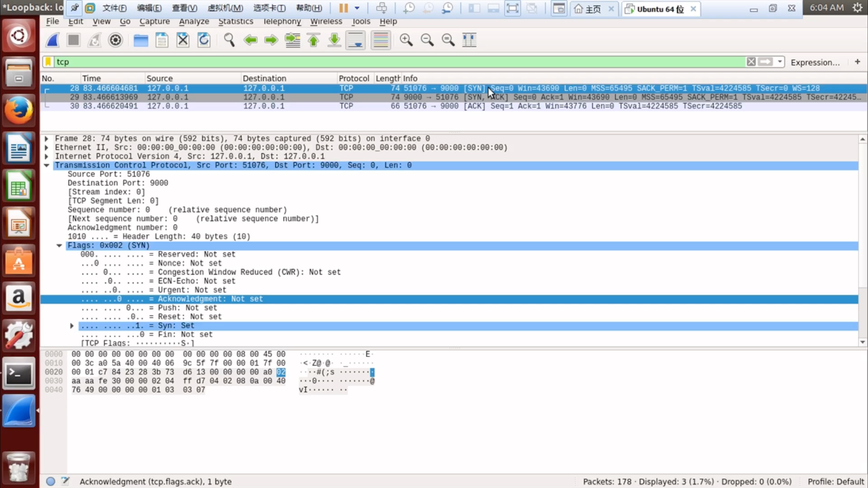Toggle packet list colorization

[381, 40]
